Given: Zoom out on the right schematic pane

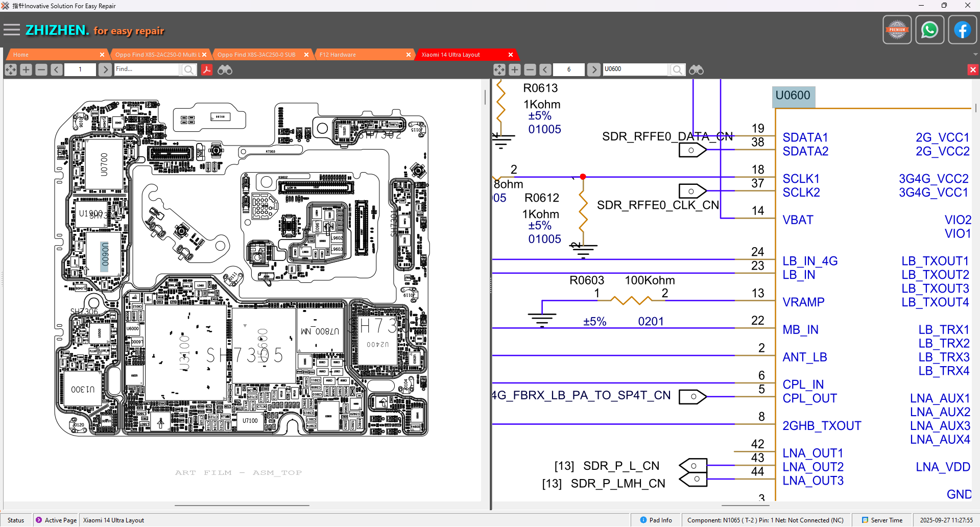Looking at the screenshot, I should 530,69.
